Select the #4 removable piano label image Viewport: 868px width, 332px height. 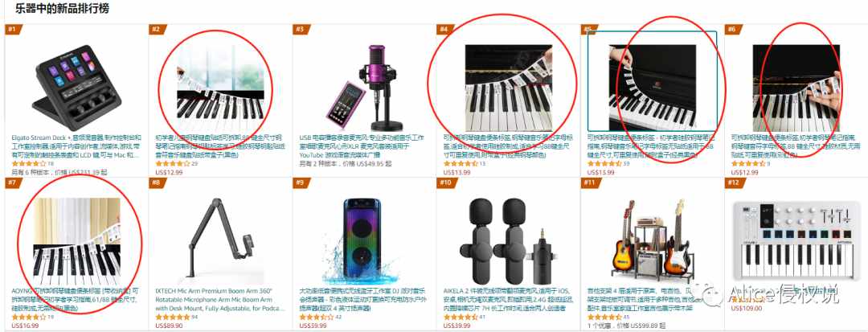point(508,87)
